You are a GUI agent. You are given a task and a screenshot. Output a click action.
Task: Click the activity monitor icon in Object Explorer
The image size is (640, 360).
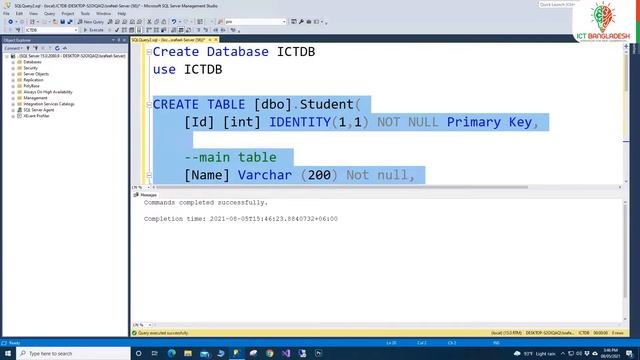[x=64, y=48]
